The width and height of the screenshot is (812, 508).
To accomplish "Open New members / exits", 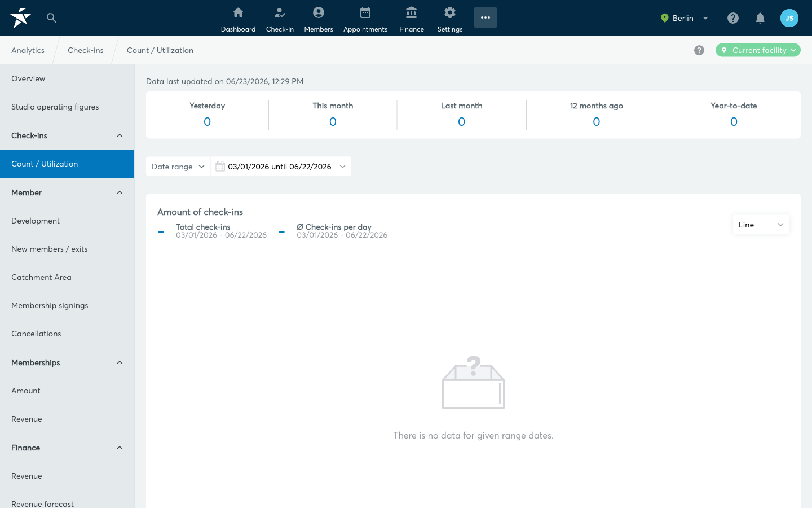I will coord(67,249).
